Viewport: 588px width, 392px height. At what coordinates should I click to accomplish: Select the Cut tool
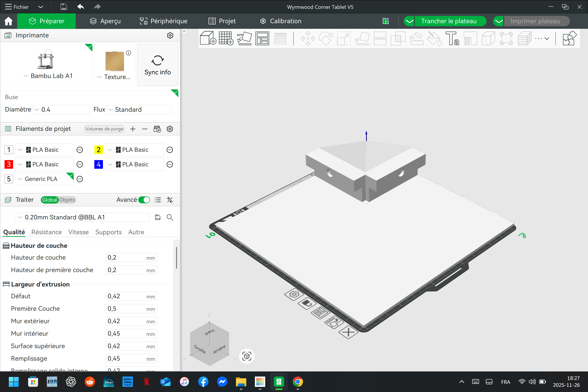[380, 38]
